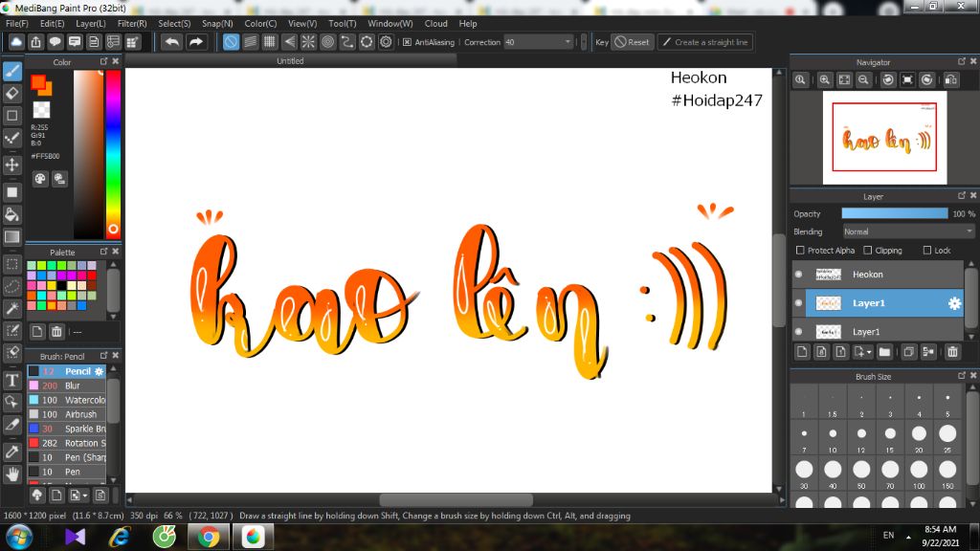Enable radial snap guide

coord(308,42)
